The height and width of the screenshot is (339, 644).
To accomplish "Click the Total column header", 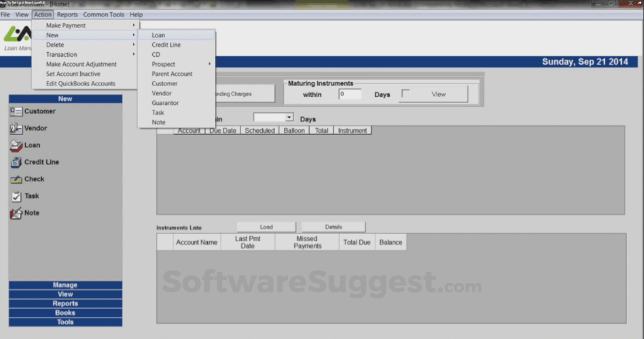I will (x=321, y=131).
